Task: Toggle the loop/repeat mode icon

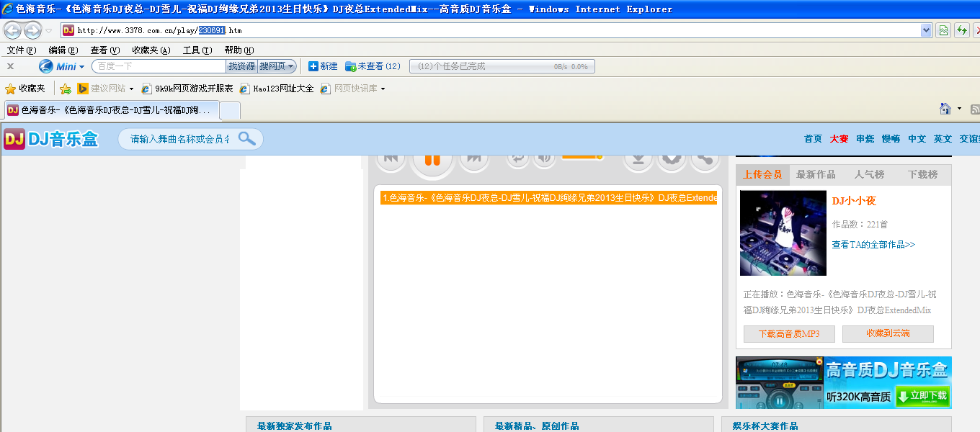Action: pyautogui.click(x=517, y=159)
